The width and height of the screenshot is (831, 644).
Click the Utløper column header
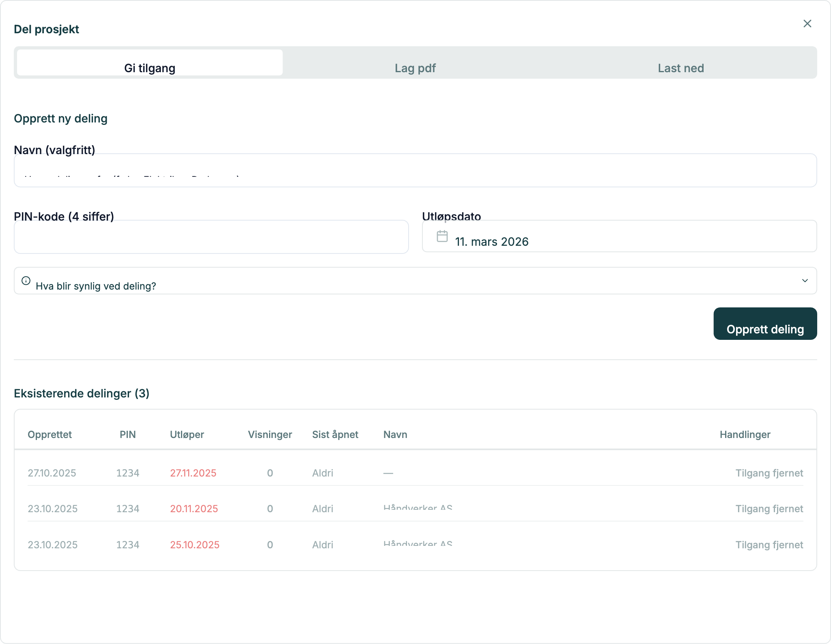tap(187, 434)
